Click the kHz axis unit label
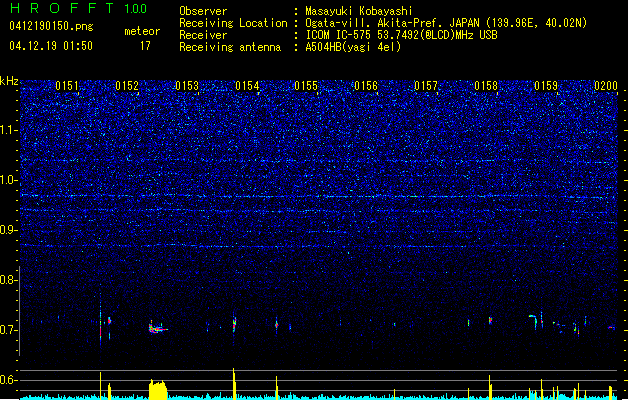Screen dimensions: 629x400 click(x=9, y=81)
